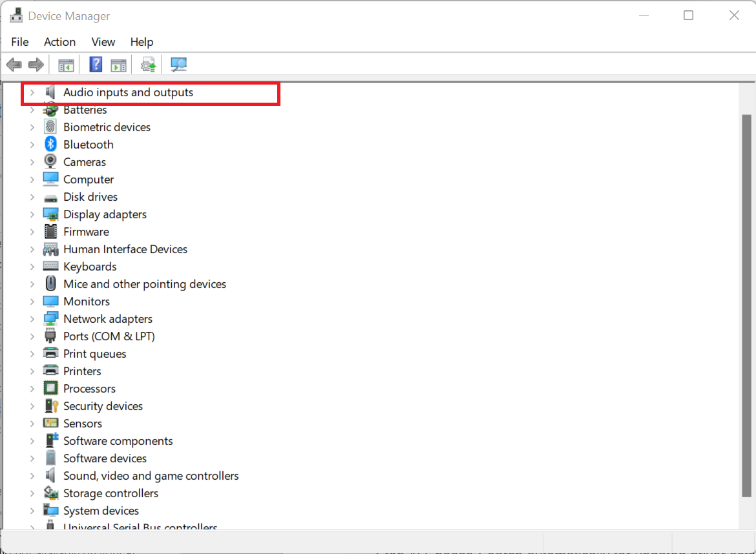Open the Action menu

click(59, 42)
